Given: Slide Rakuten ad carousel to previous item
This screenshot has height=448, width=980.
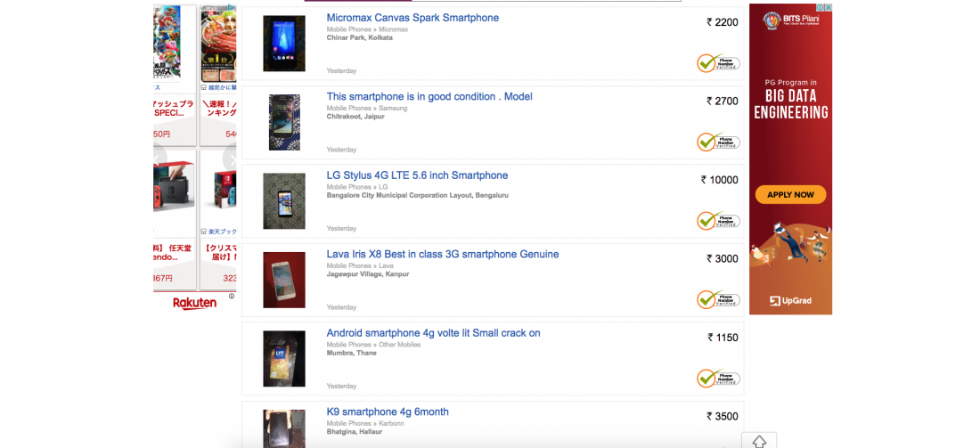Looking at the screenshot, I should pos(159,160).
